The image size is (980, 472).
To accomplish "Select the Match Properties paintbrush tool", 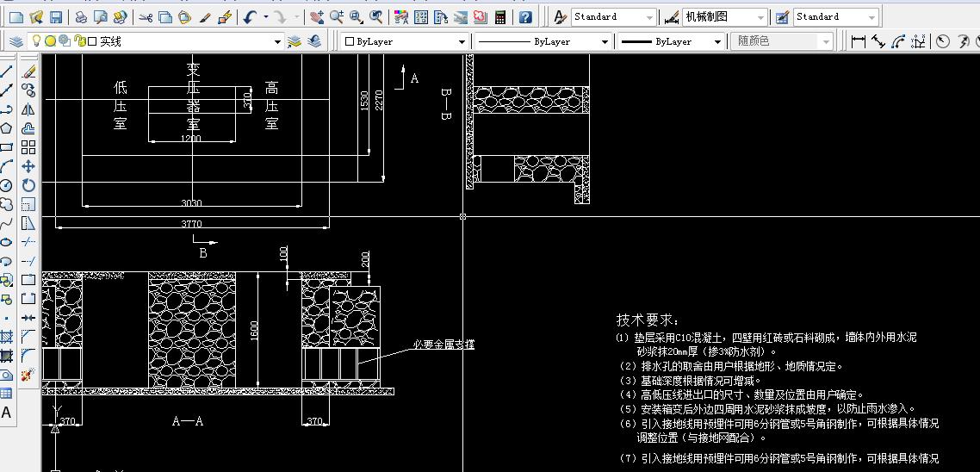I will pyautogui.click(x=205, y=17).
